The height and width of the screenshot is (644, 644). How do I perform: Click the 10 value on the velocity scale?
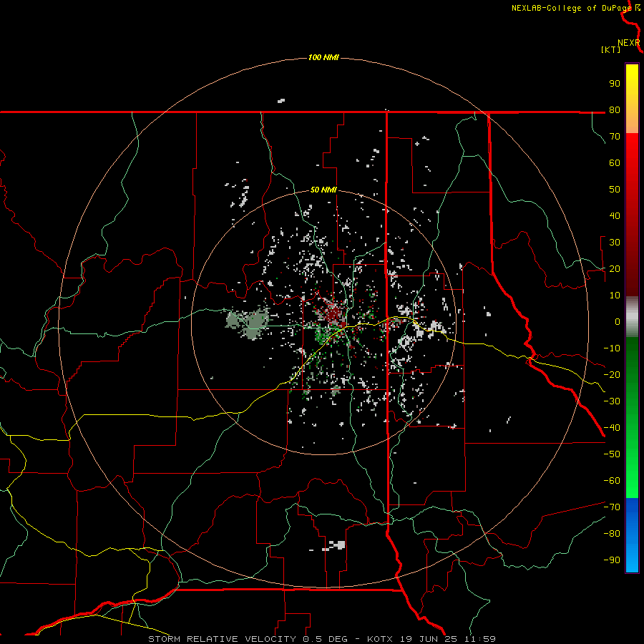click(615, 296)
